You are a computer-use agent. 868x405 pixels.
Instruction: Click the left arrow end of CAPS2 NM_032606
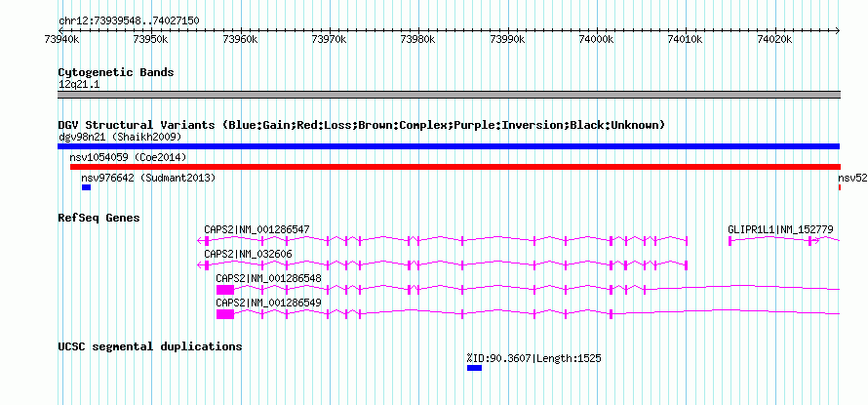(200, 265)
